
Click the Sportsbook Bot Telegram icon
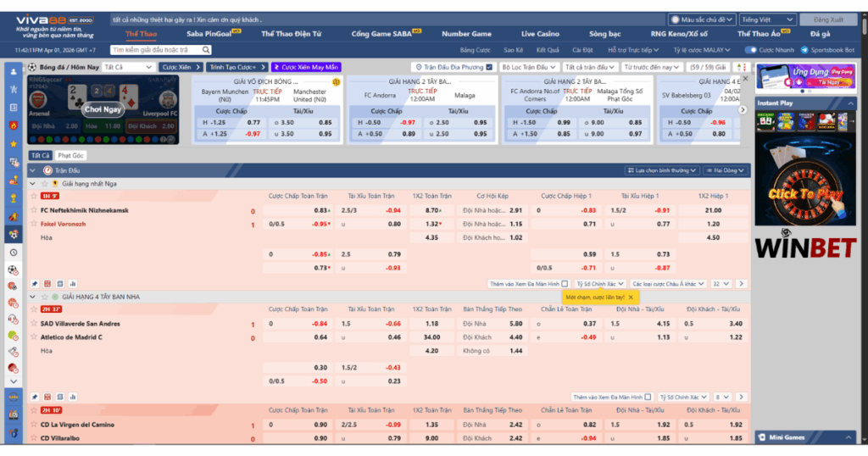click(x=805, y=50)
